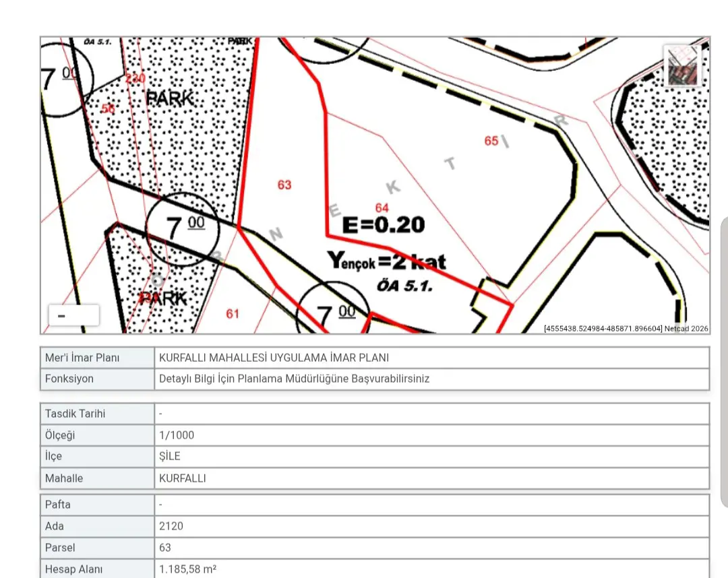728x578 pixels.
Task: Select parcel number 61 label on the map
Action: click(233, 314)
